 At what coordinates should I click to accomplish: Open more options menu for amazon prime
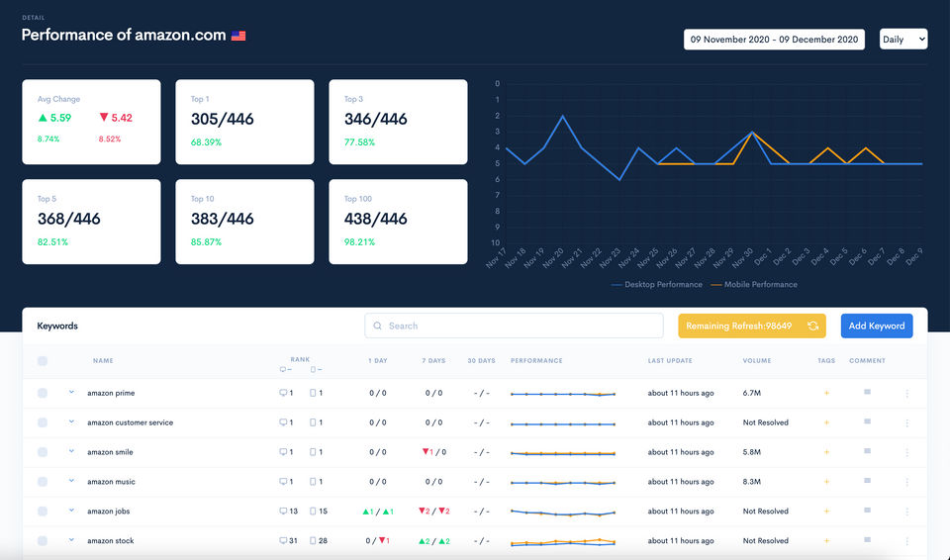click(x=907, y=394)
